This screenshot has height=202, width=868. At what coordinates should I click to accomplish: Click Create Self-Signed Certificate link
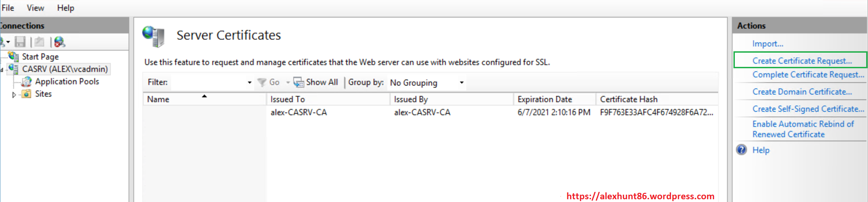point(808,109)
